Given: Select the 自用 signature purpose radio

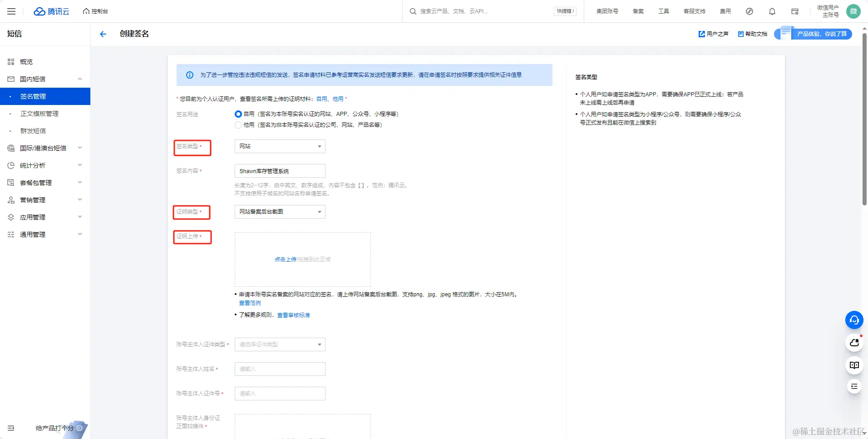Looking at the screenshot, I should point(238,114).
